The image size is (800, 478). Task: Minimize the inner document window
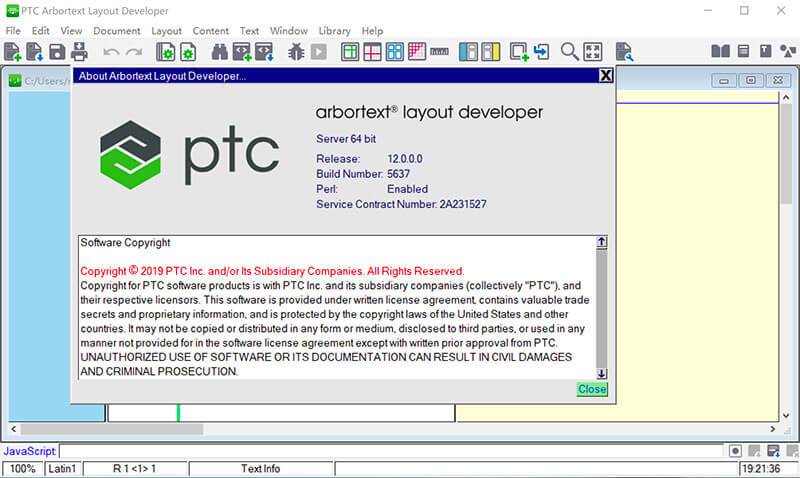pos(724,80)
